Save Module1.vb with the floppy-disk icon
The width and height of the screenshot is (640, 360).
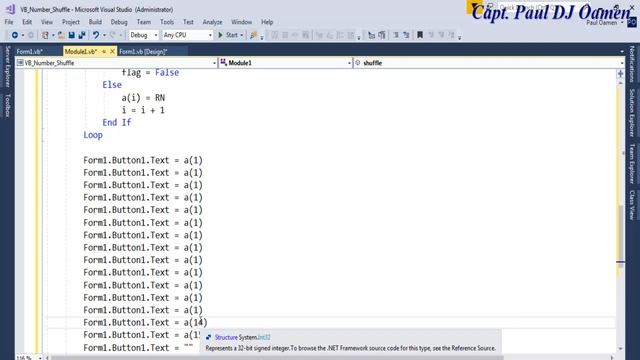71,35
